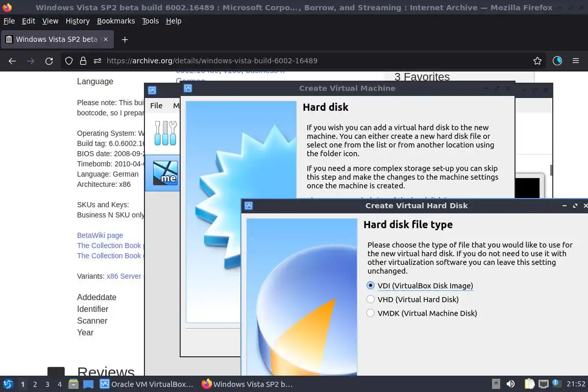Click the removable media eject tray icon
The width and height of the screenshot is (588, 392).
[496, 384]
